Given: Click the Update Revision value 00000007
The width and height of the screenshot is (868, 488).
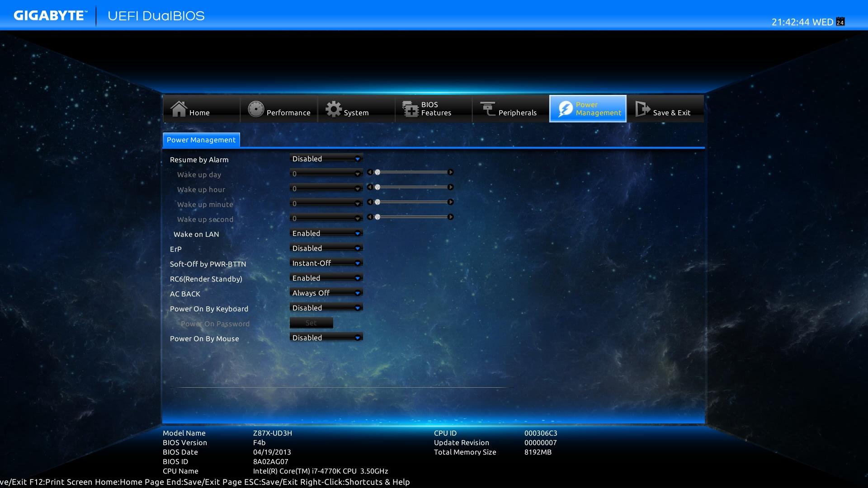Looking at the screenshot, I should click(540, 442).
